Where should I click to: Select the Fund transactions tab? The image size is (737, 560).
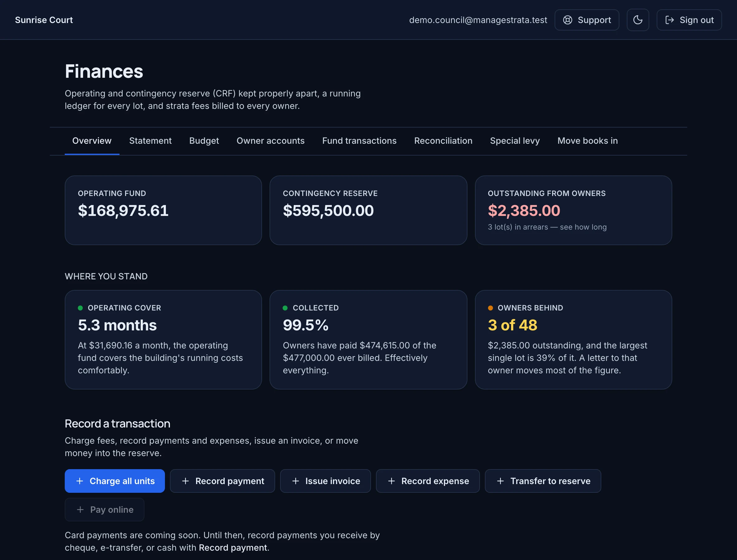tap(359, 141)
